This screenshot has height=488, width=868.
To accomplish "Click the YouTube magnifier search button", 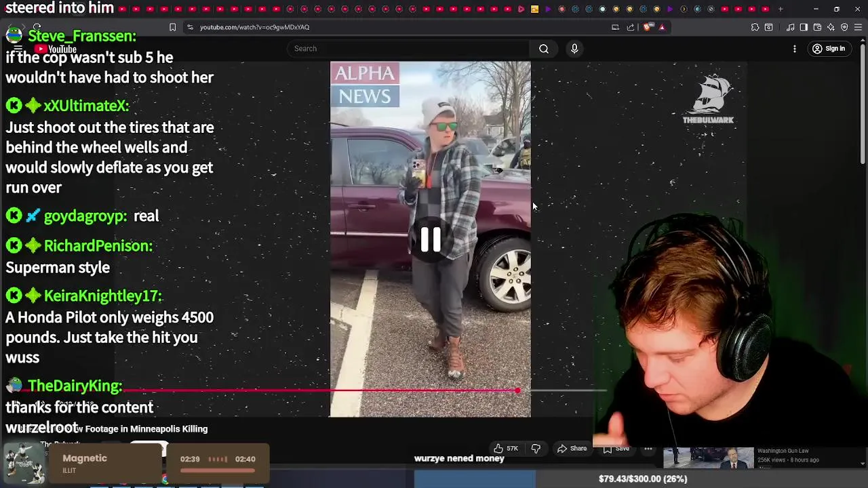I will tap(544, 49).
